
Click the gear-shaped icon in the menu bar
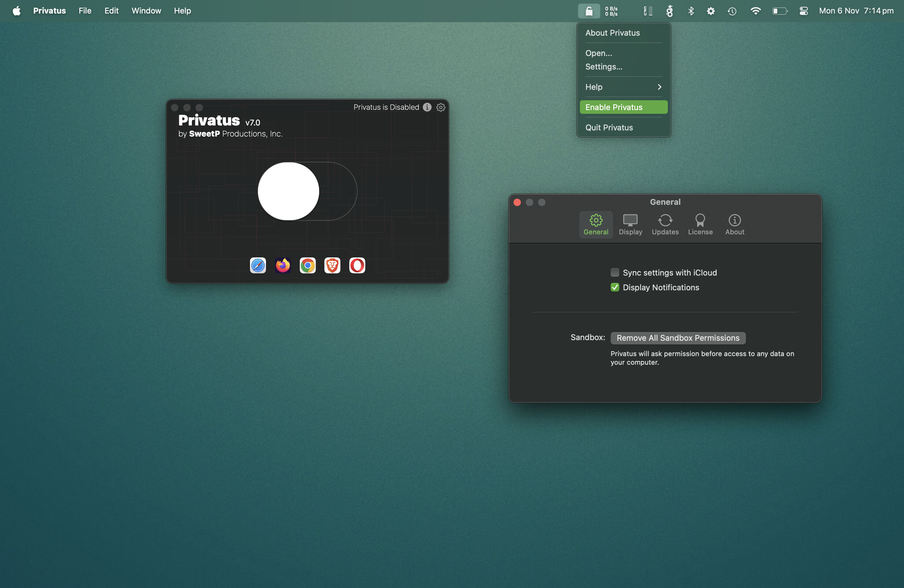(x=711, y=11)
